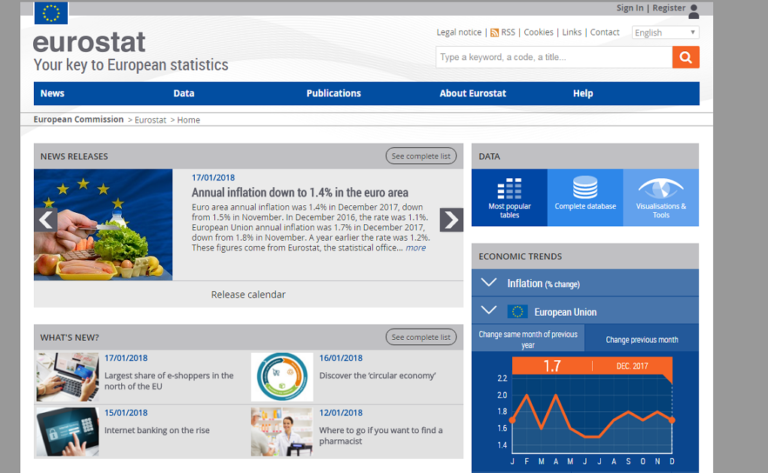
Task: Click the Sign In link
Action: click(630, 8)
